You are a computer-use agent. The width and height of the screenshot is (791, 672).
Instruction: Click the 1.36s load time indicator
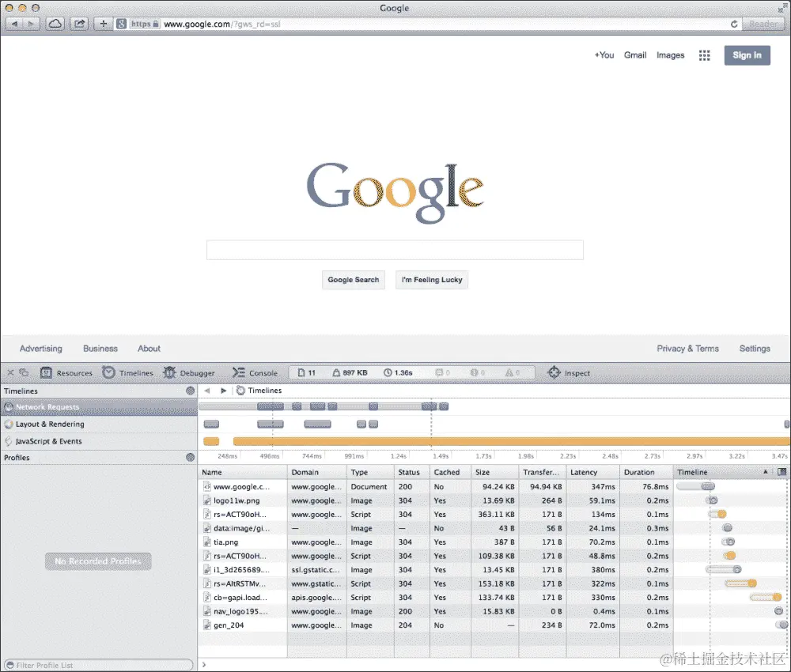pos(398,373)
